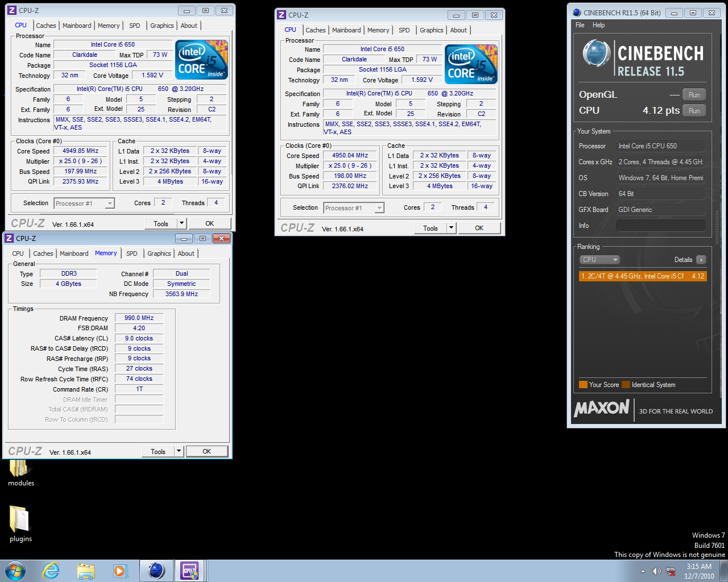Click Tools button in middle CPU-Z window
Viewport: 728px width, 582px height.
pyautogui.click(x=431, y=228)
